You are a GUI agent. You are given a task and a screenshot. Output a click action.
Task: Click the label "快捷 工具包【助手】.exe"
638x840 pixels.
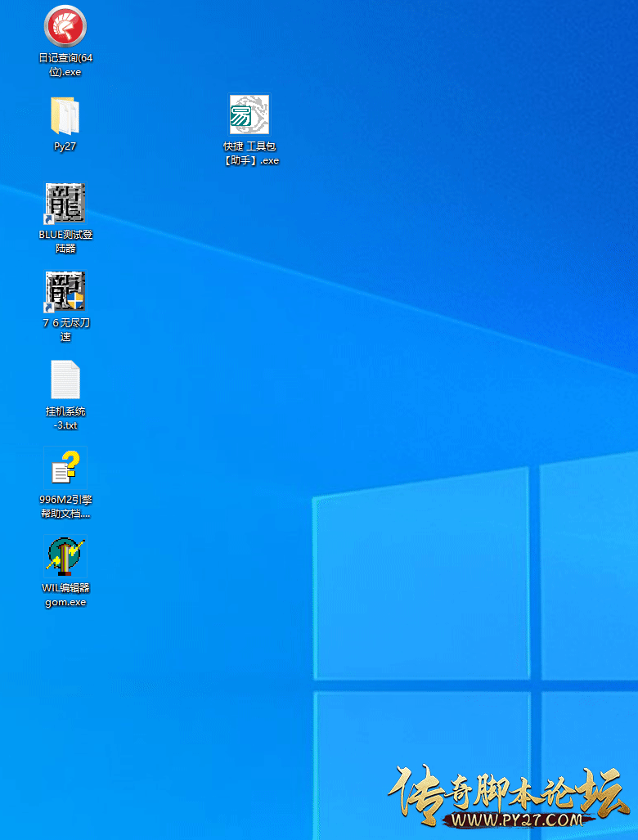(x=251, y=153)
